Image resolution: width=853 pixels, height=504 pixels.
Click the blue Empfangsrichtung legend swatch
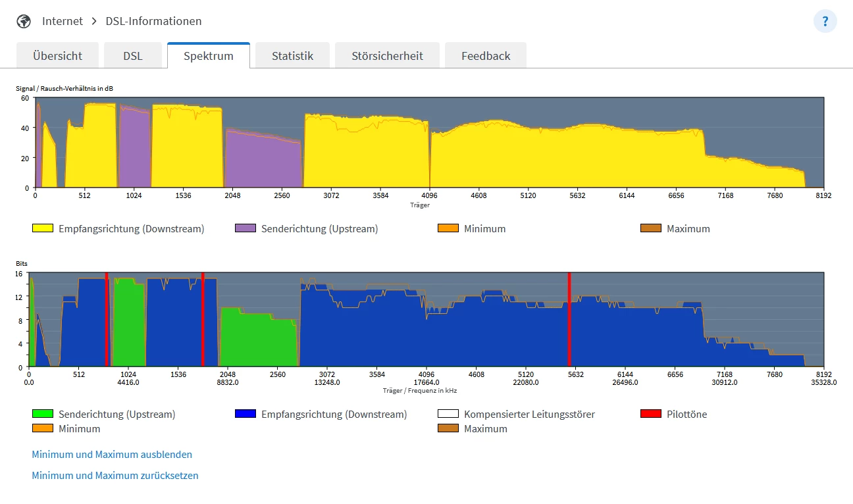[246, 415]
